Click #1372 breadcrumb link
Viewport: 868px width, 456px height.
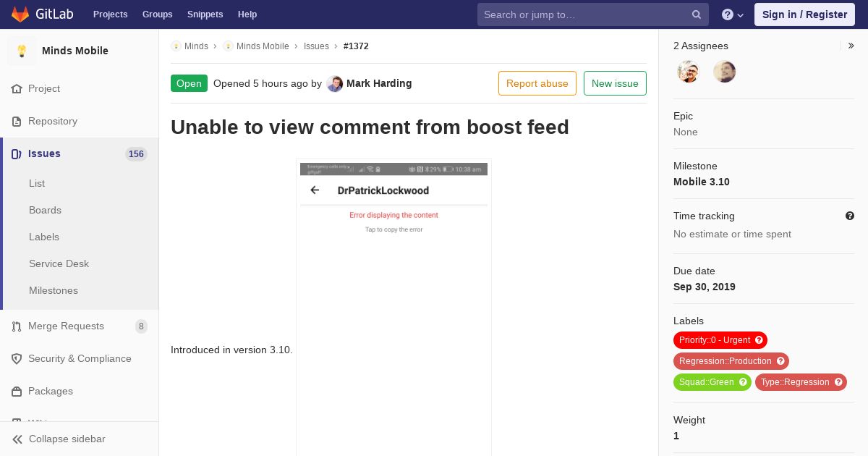(x=356, y=46)
